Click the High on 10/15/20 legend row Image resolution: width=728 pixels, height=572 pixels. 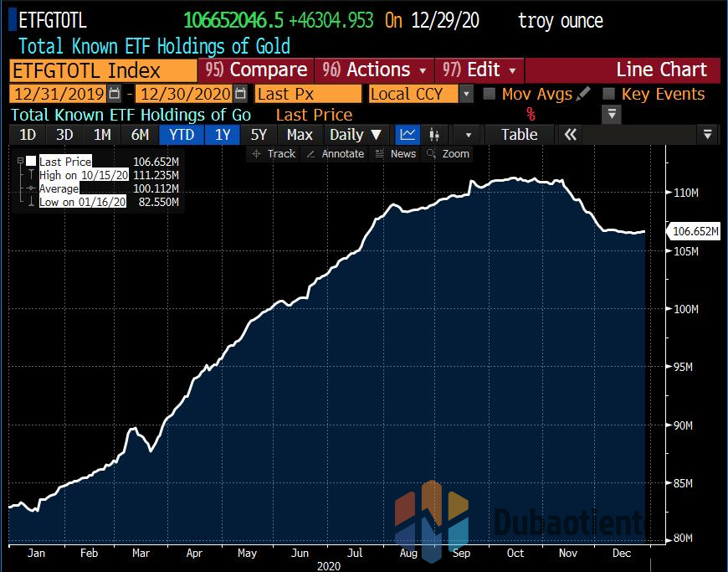tap(109, 175)
